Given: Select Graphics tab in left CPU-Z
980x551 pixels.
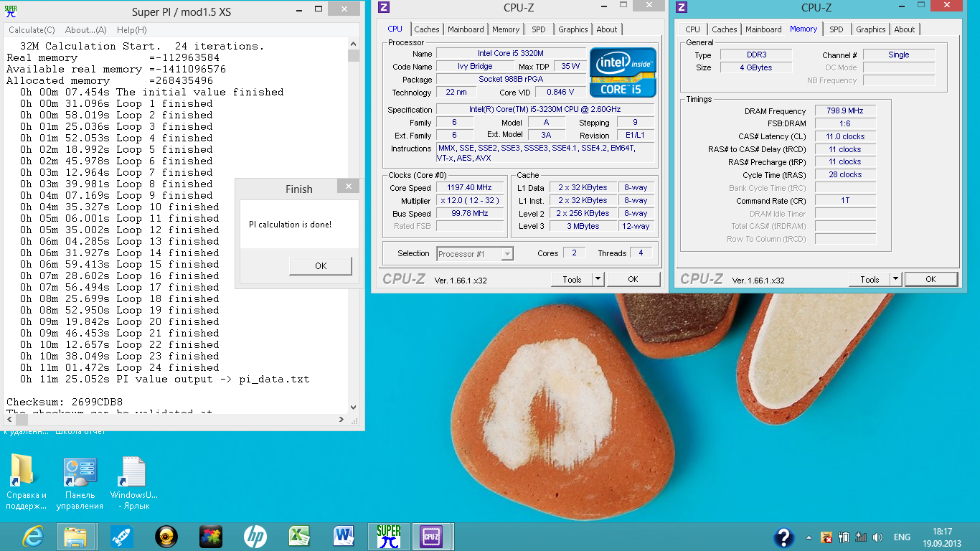Looking at the screenshot, I should tap(573, 29).
